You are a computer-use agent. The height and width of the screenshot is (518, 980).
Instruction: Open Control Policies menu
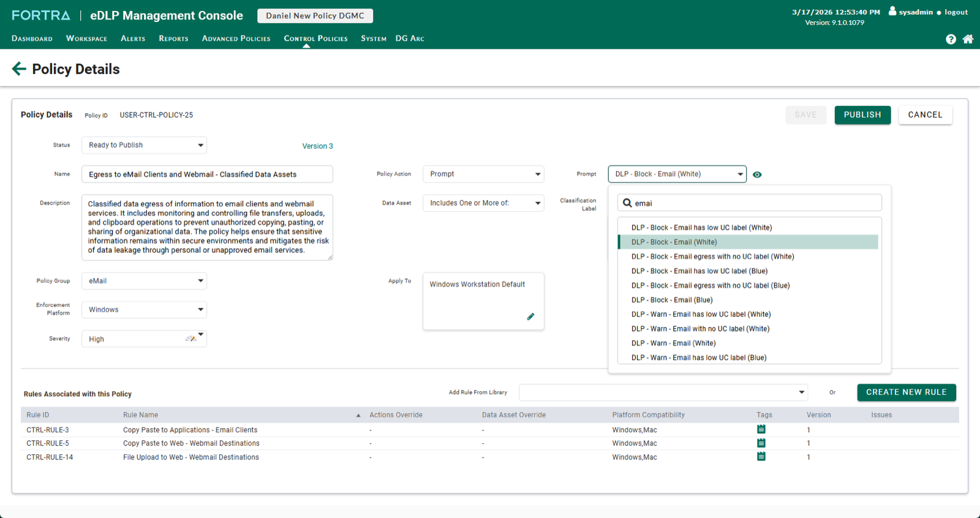pyautogui.click(x=315, y=39)
